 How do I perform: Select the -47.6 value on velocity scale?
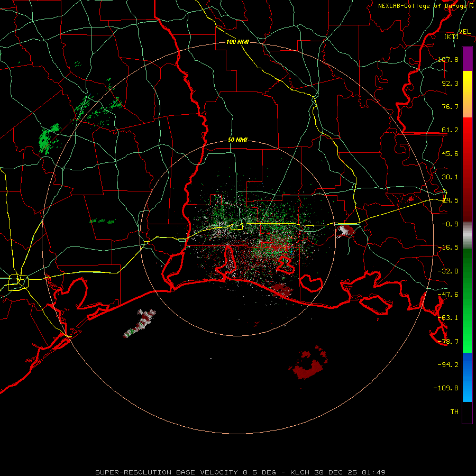[x=448, y=294]
